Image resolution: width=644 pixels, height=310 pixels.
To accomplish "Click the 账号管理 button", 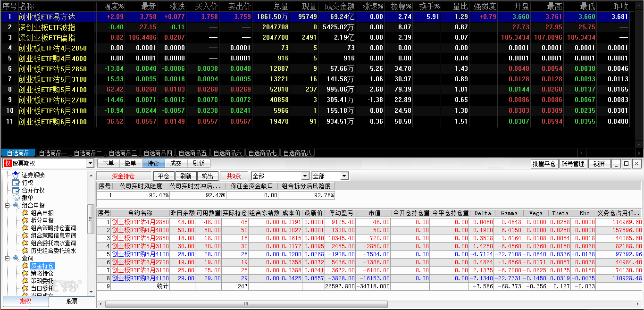I will coord(573,164).
